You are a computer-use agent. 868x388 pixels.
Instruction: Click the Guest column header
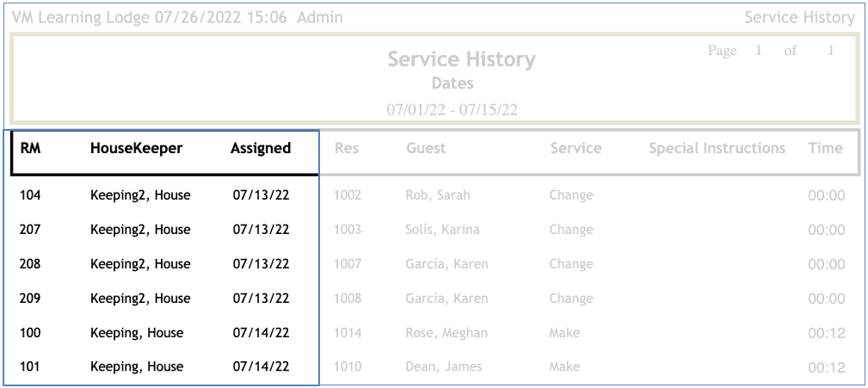[x=426, y=148]
